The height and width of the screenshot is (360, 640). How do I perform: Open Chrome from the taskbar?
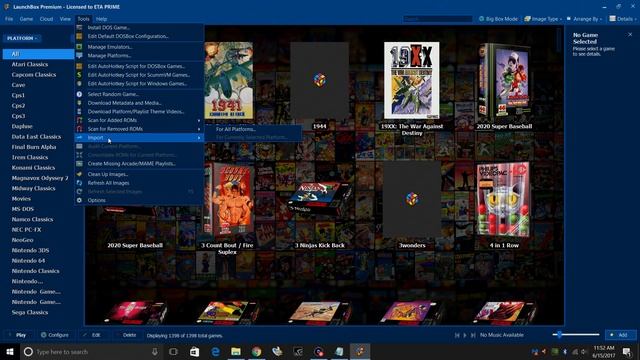coord(256,351)
